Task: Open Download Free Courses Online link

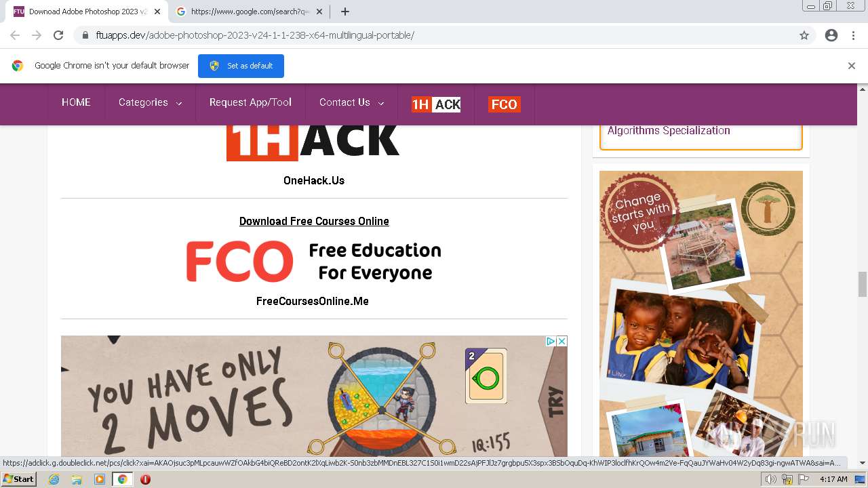Action: pos(314,221)
